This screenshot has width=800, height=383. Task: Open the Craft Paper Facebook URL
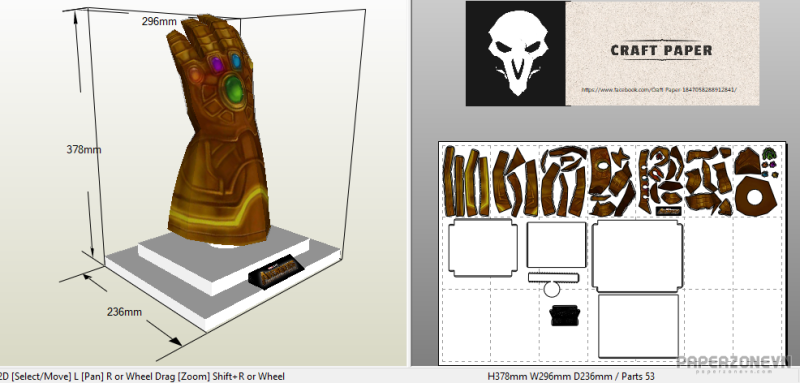point(659,90)
